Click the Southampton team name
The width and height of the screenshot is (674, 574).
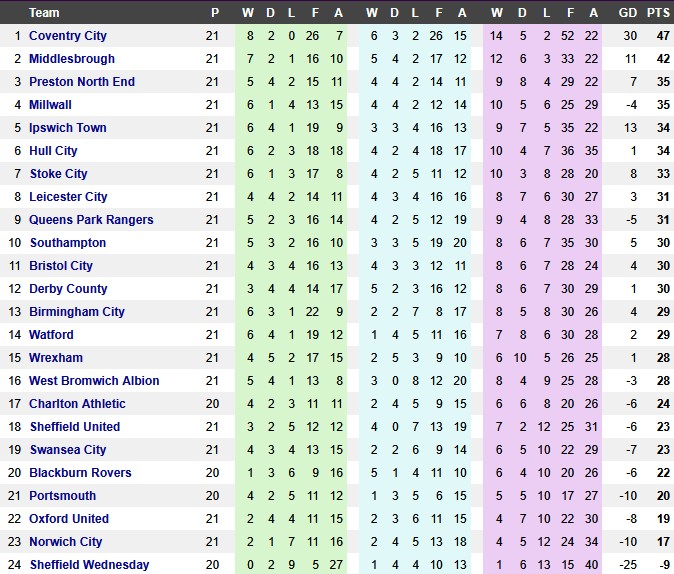tap(67, 243)
